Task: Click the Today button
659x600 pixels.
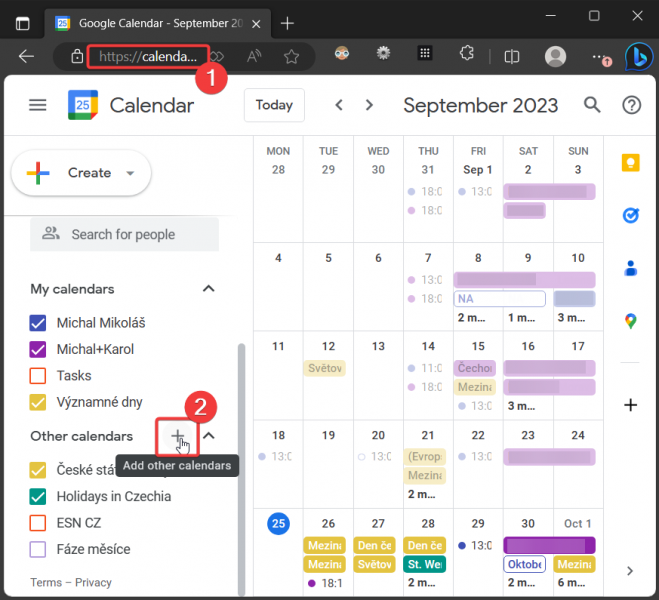Action: (274, 105)
